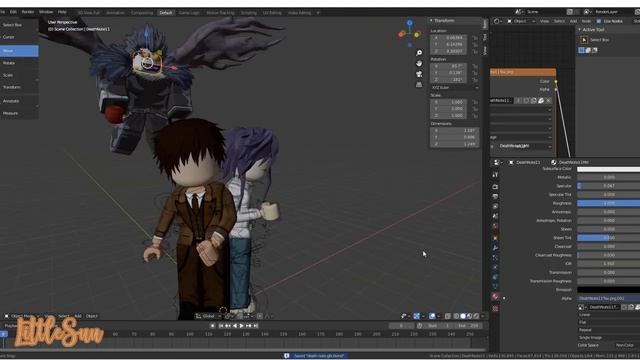This screenshot has width=640, height=360.
Task: Open image file icon on texture node
Action: [x=541, y=100]
